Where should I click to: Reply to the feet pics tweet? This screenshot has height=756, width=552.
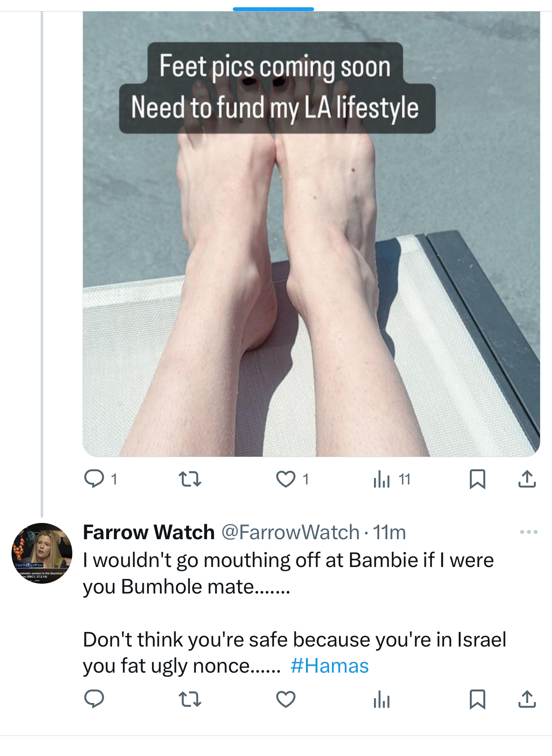[94, 479]
